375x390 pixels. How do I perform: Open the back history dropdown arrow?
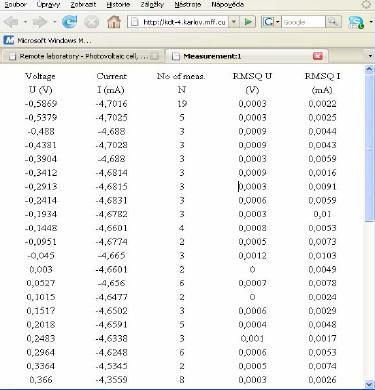(25, 22)
